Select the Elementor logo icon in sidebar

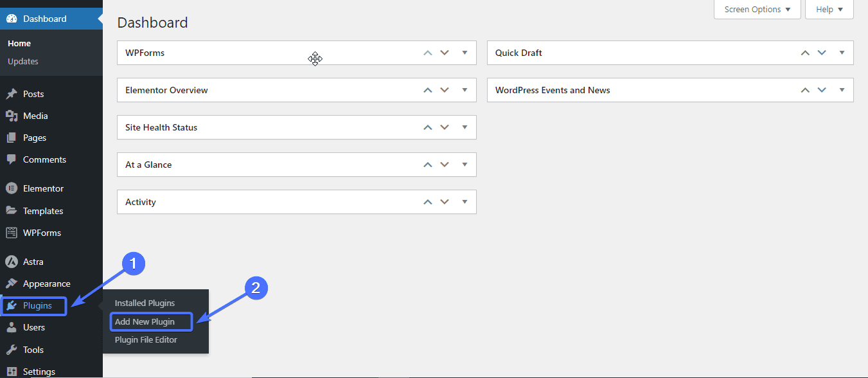(x=12, y=188)
